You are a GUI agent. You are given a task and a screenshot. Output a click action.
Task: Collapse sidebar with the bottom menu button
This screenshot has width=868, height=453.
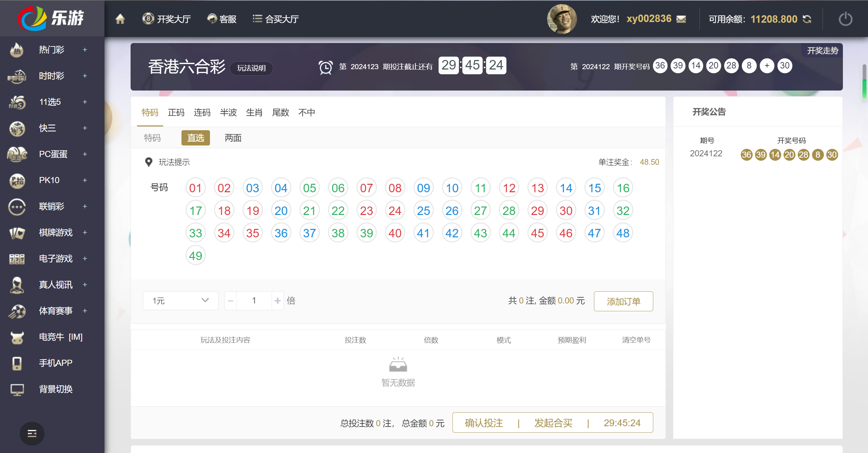tap(32, 433)
